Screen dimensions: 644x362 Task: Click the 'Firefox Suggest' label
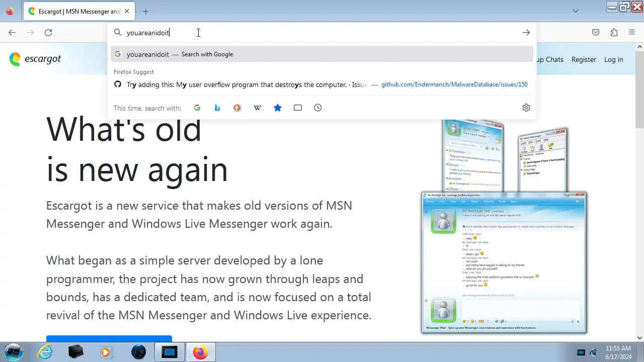click(x=134, y=72)
